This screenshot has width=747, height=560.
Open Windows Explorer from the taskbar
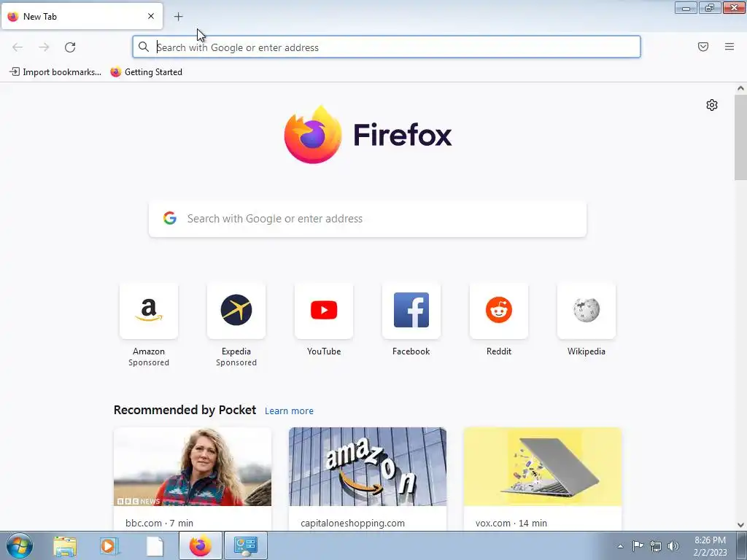tap(65, 546)
